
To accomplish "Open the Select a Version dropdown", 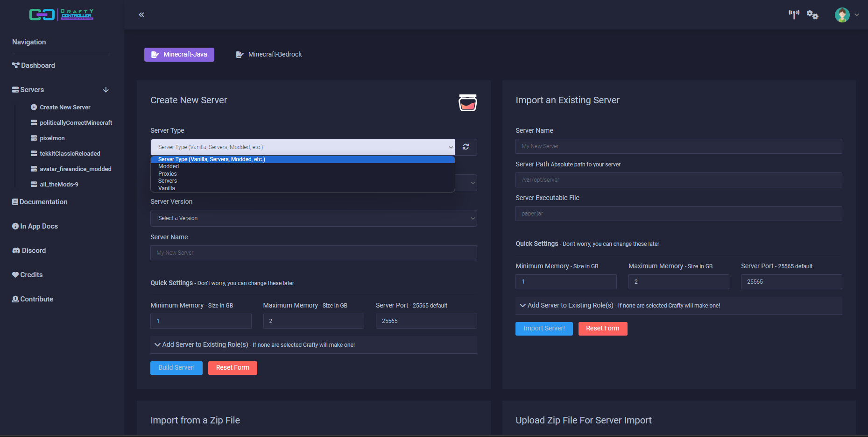I will (314, 218).
